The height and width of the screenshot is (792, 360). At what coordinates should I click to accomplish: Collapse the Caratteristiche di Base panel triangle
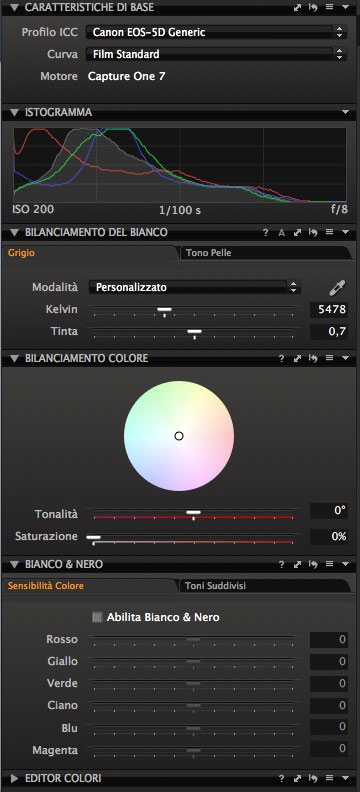14,7
